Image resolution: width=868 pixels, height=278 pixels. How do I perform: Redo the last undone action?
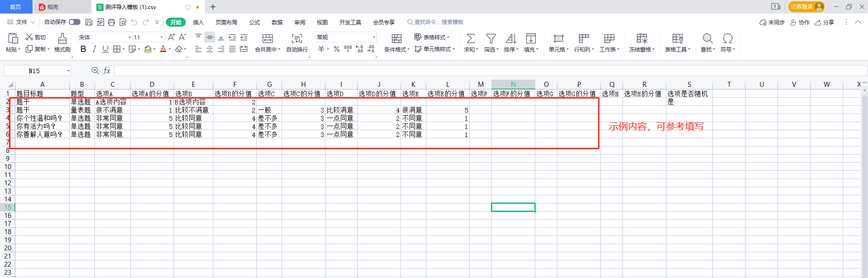[146, 22]
